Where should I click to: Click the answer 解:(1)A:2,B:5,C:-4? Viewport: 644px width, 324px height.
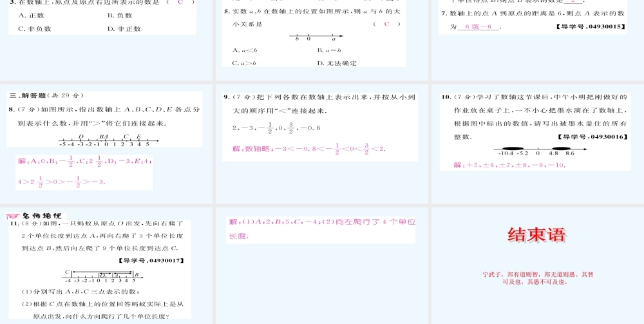(322, 229)
